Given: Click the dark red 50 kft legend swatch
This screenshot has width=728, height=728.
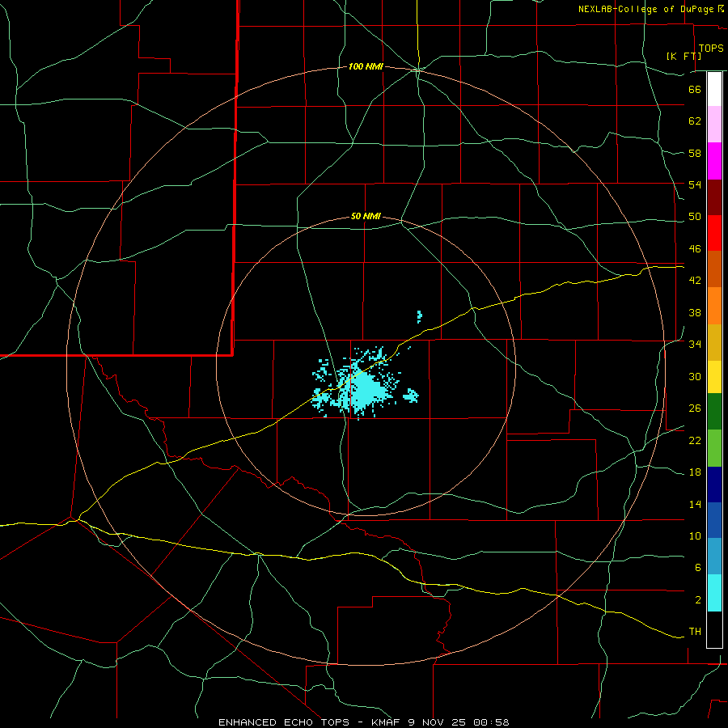Looking at the screenshot, I should pyautogui.click(x=714, y=197).
